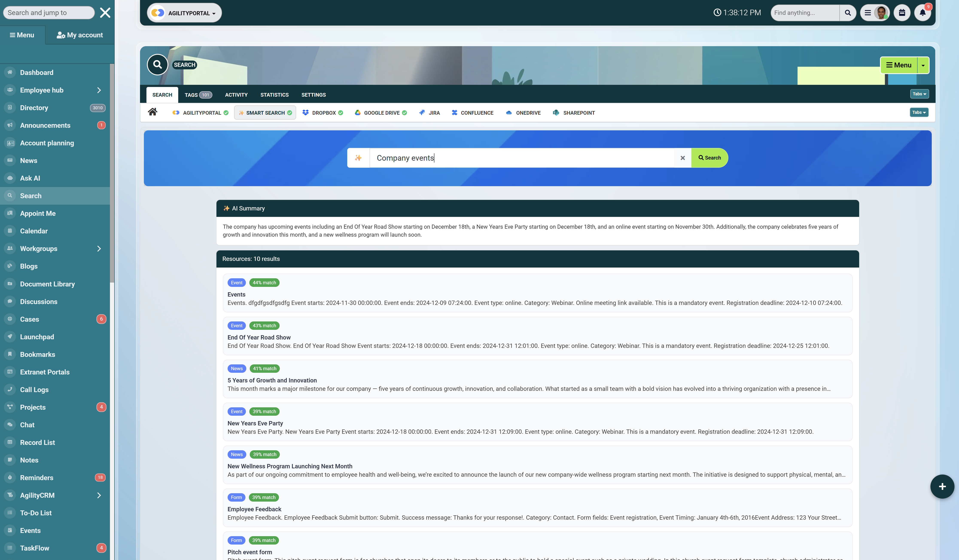Close the sidebar with the X icon
959x560 pixels.
tap(105, 12)
